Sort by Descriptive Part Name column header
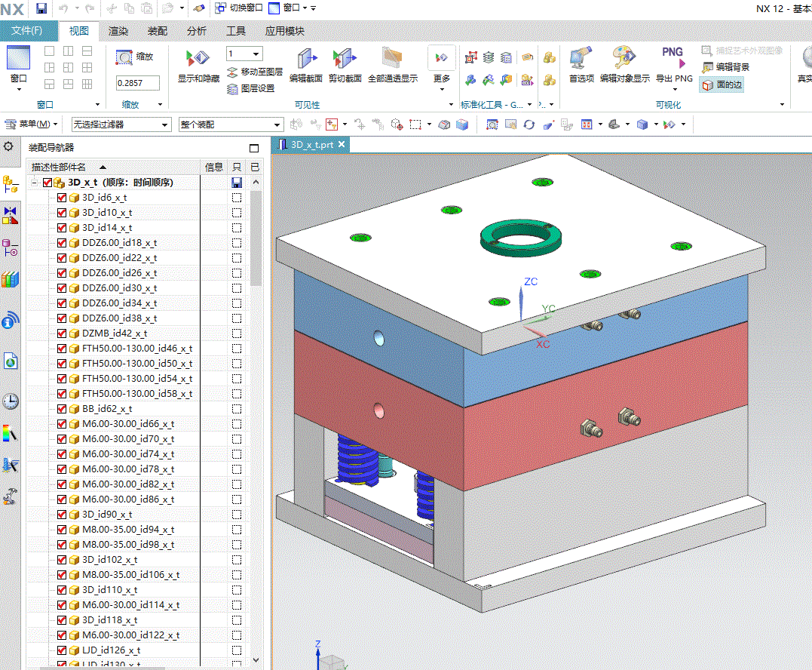The width and height of the screenshot is (812, 670). [x=113, y=167]
